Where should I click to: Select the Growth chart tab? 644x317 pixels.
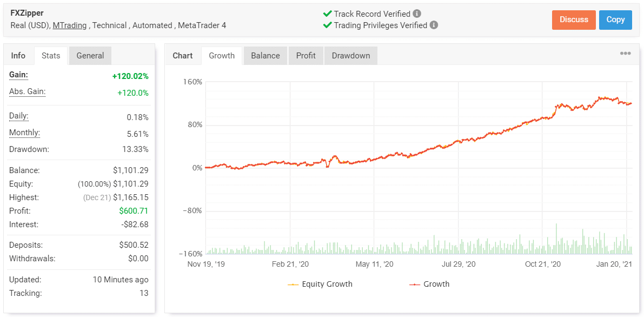[222, 56]
